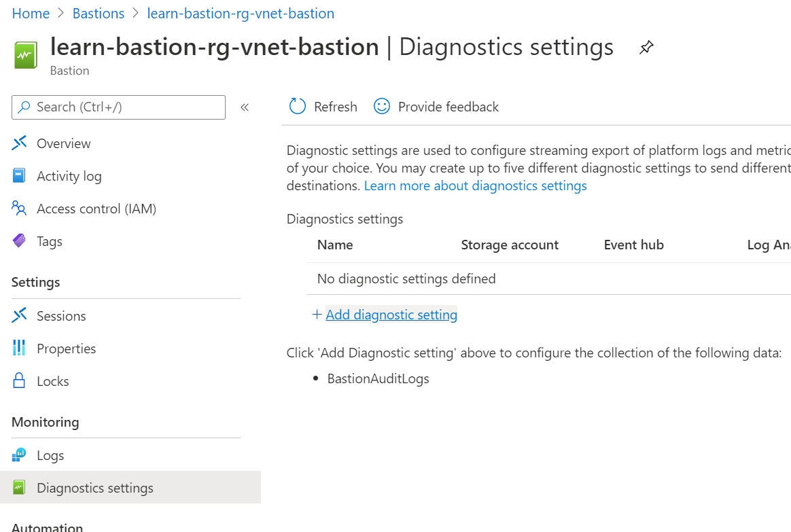Click the Activity log book icon
Image resolution: width=791 pixels, height=532 pixels.
click(19, 175)
